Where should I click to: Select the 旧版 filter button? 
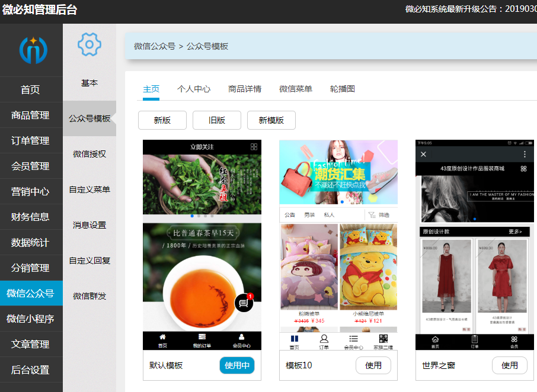pyautogui.click(x=217, y=120)
